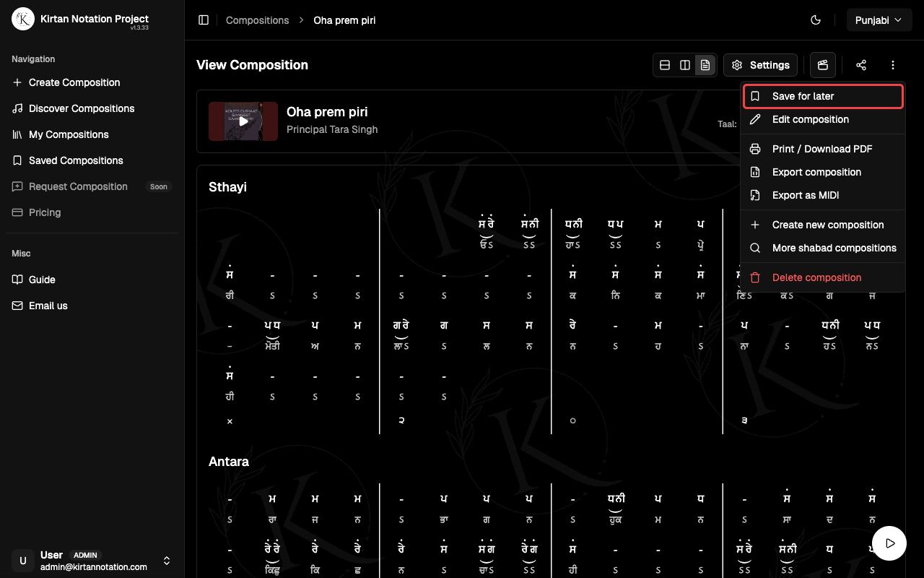Image resolution: width=924 pixels, height=578 pixels.
Task: Switch to dark/light mode with the moon icon
Action: point(816,20)
